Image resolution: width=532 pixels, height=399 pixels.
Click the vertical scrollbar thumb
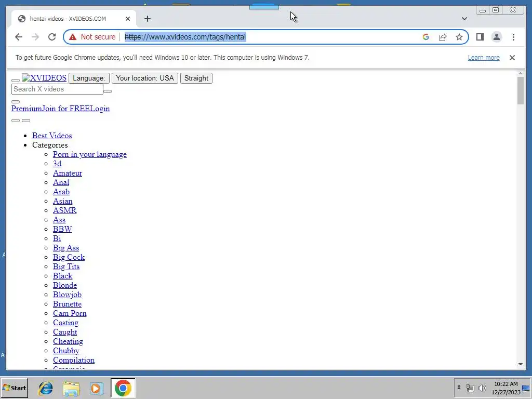(x=521, y=90)
